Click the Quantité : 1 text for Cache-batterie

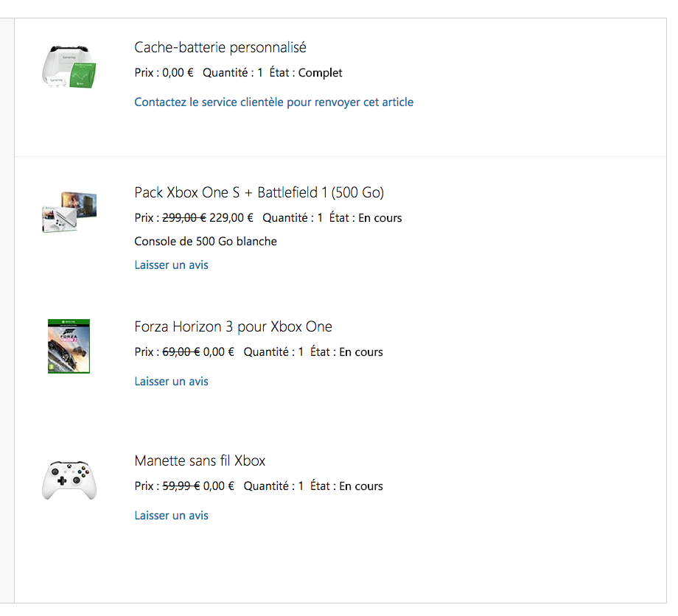233,72
